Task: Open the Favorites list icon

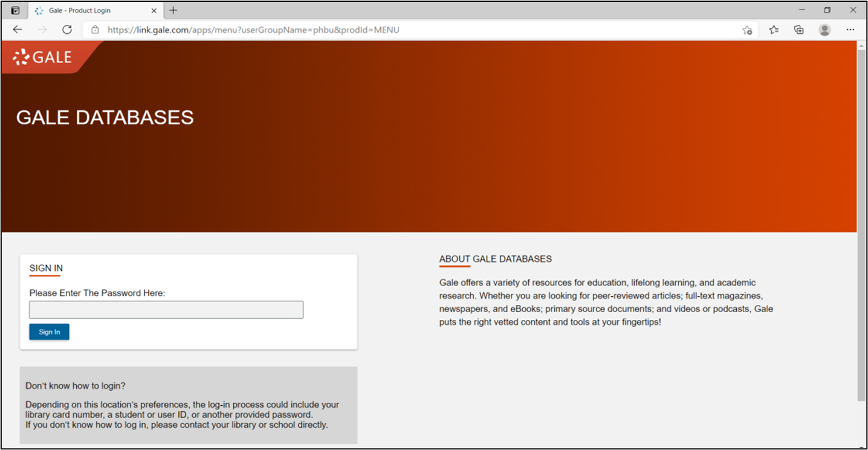Action: click(774, 30)
